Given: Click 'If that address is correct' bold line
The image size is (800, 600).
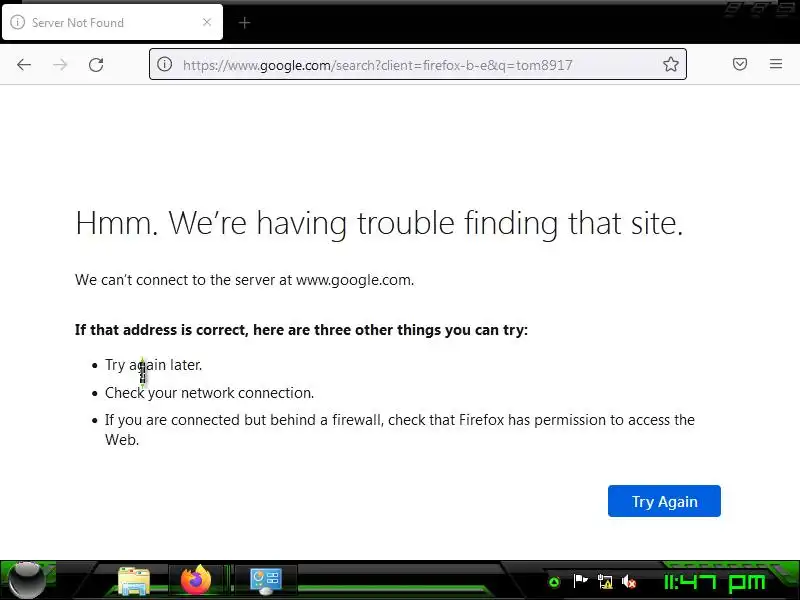Looking at the screenshot, I should 301,330.
